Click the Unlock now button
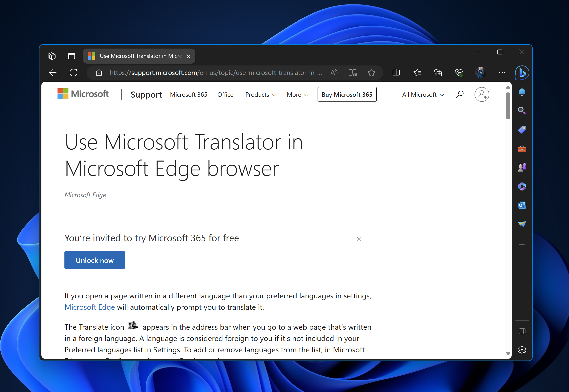Screen dimensions: 569x392 [95, 260]
